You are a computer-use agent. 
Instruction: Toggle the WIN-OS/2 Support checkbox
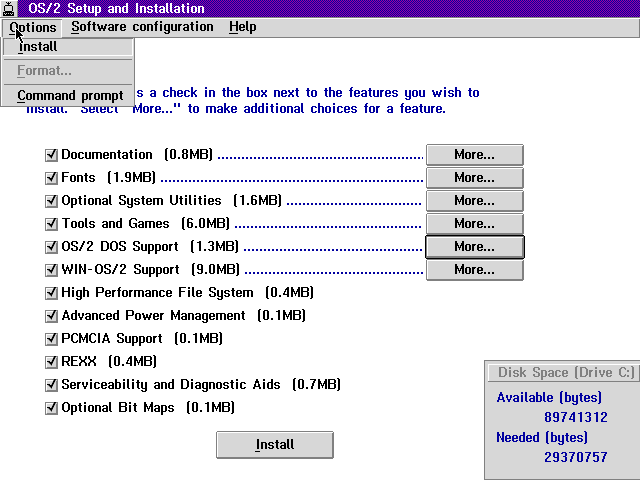(51, 270)
